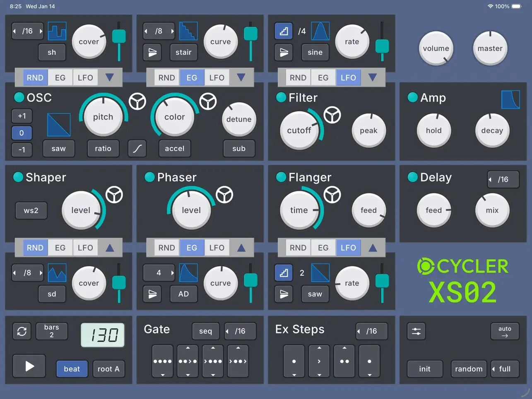This screenshot has width=532, height=399.
Task: Click the vertical slider beside the top cover knob
Action: [119, 41]
